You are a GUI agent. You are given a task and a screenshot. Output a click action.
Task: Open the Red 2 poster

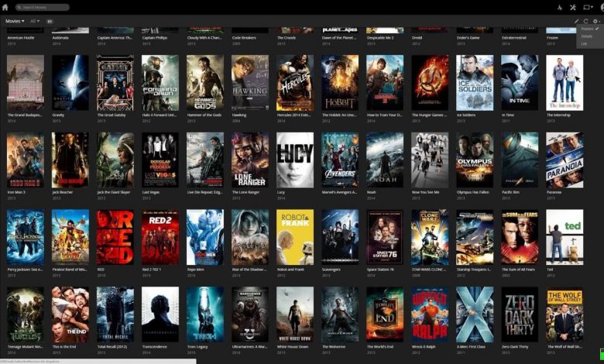(x=160, y=237)
